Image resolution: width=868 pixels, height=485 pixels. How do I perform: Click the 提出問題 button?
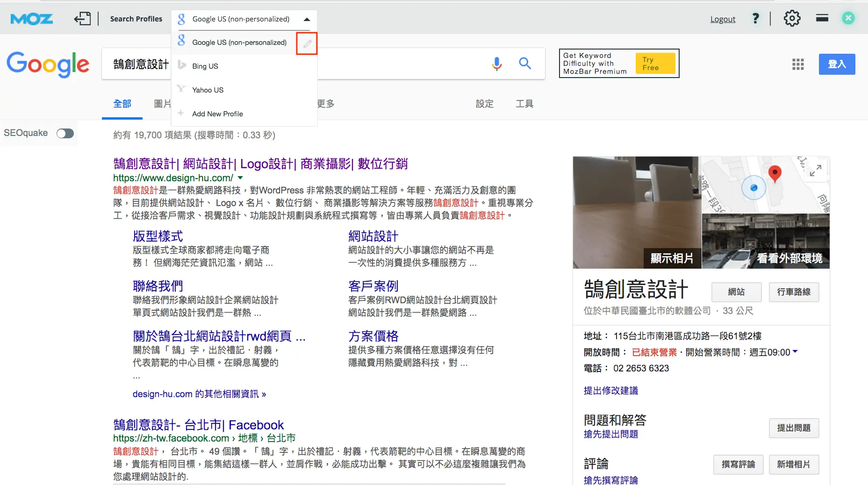point(794,428)
